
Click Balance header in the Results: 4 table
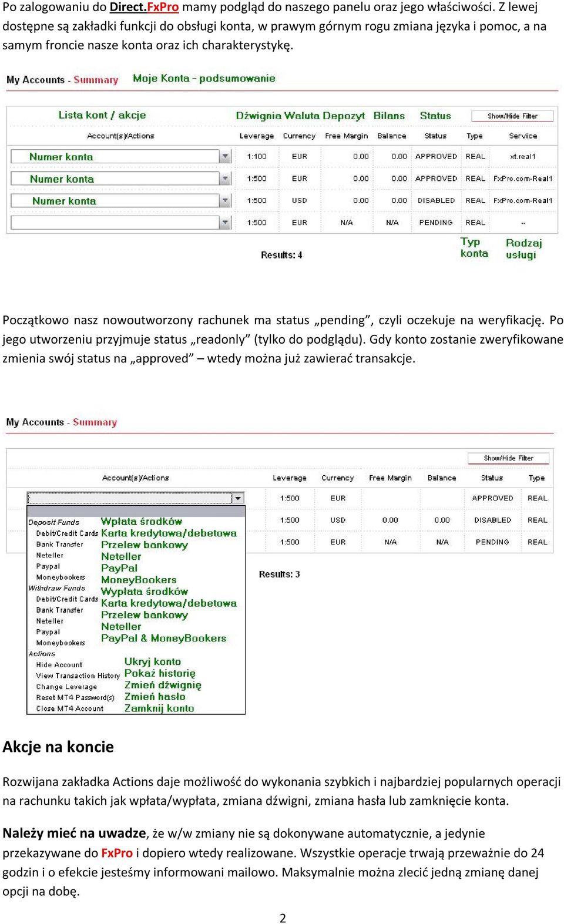[392, 136]
